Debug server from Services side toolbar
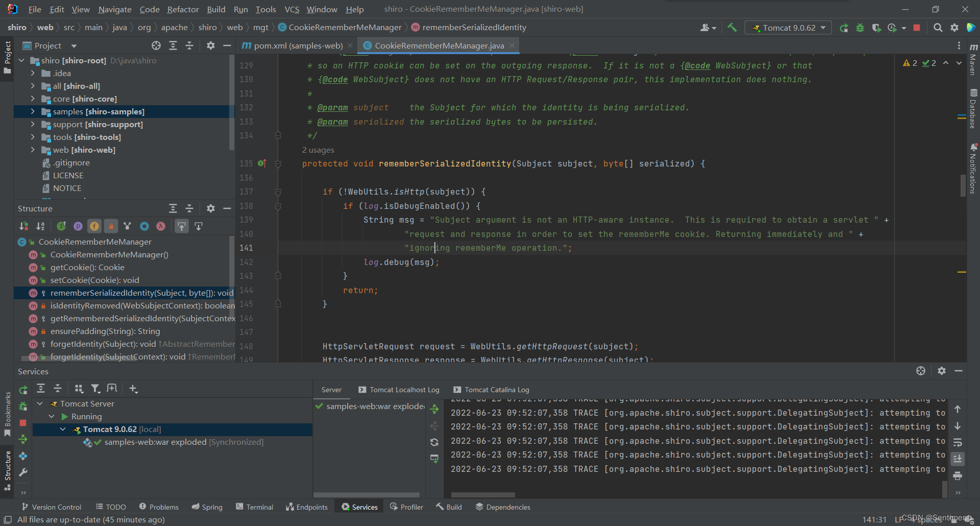 (x=23, y=407)
